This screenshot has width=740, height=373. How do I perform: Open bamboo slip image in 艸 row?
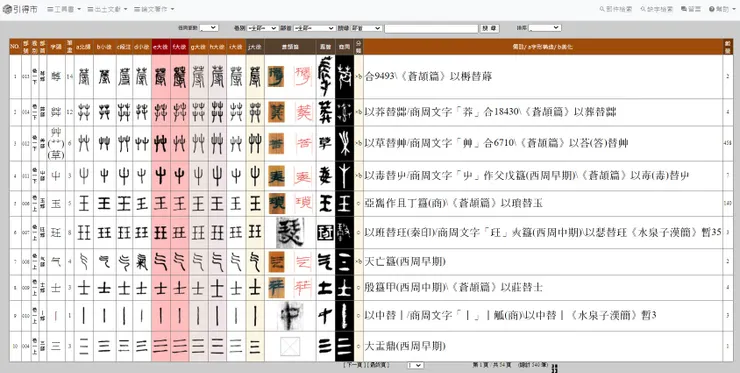click(x=276, y=144)
